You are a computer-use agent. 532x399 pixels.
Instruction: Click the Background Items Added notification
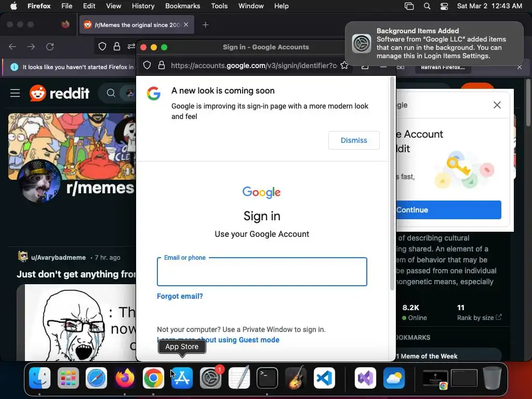click(x=434, y=44)
